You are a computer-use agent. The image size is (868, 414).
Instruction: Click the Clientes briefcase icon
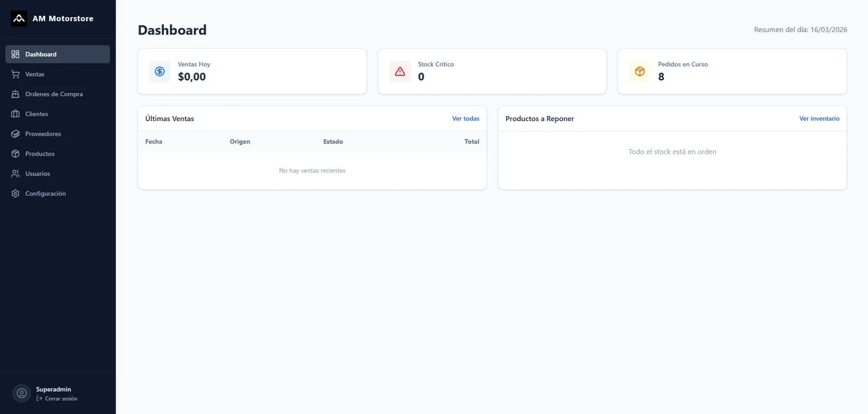pyautogui.click(x=15, y=114)
